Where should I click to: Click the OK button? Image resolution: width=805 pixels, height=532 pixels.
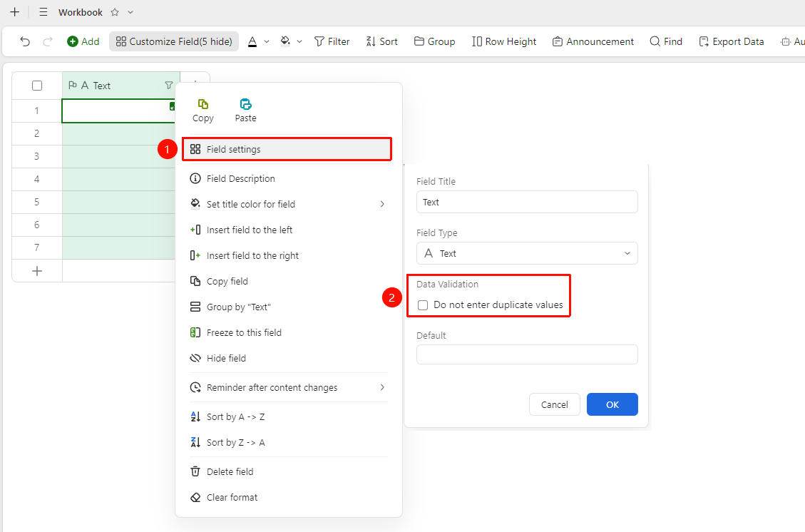coord(612,404)
